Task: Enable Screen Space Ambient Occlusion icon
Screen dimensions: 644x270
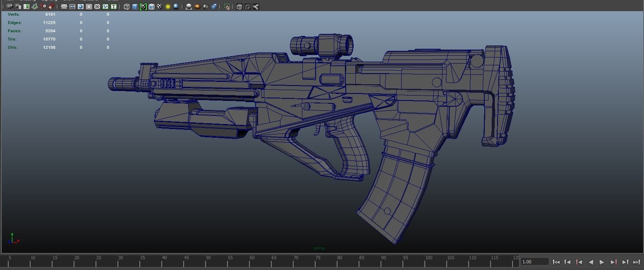Action: point(189,7)
